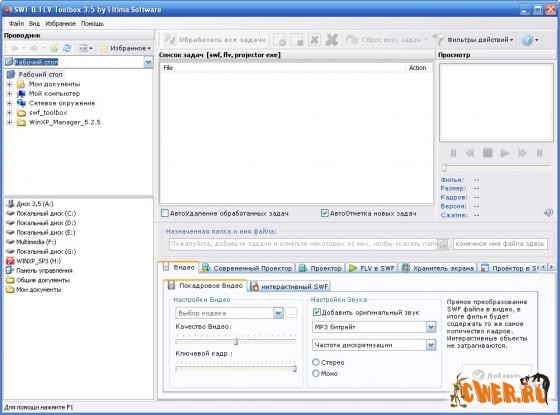560x415 pixels.
Task: Uncheck the АвтоОтметка новых задач checkbox
Action: 324,213
